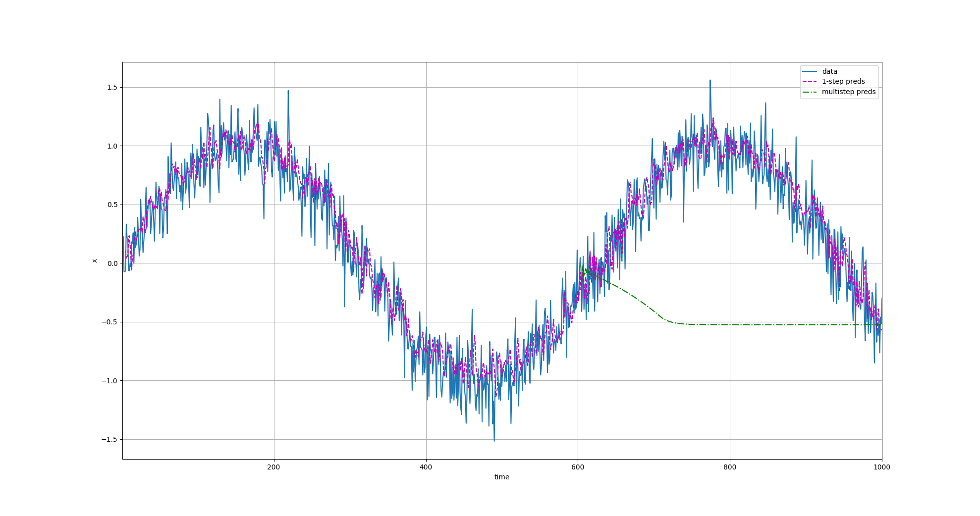Click the magenta dashed legend line sample
The height and width of the screenshot is (516, 980).
[x=810, y=82]
